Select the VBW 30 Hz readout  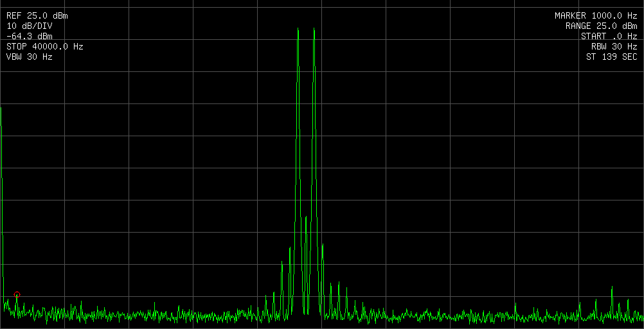(x=30, y=57)
